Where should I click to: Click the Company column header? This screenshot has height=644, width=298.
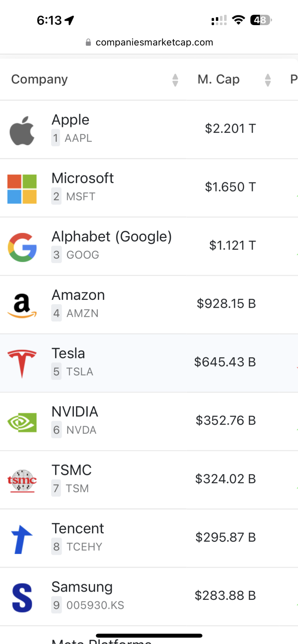tap(39, 80)
